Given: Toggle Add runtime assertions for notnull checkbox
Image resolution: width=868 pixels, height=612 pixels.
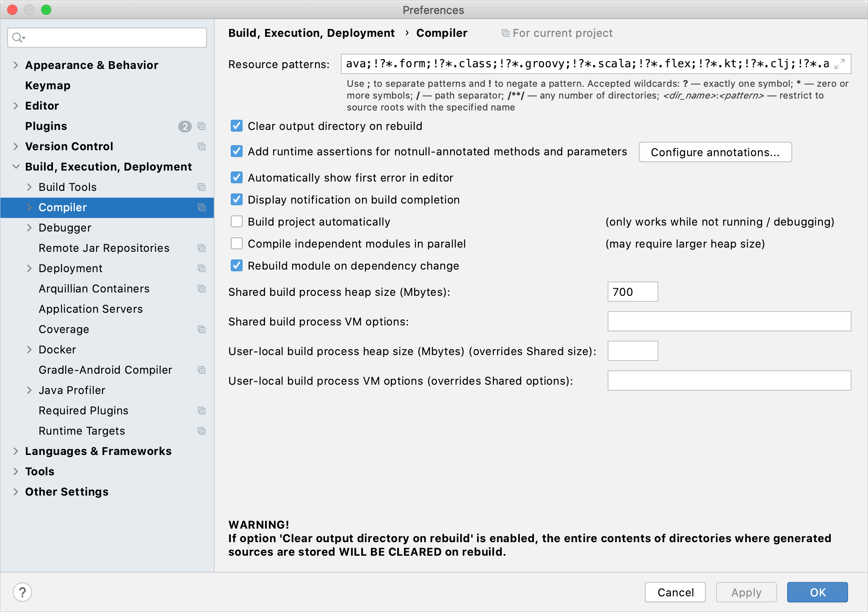Looking at the screenshot, I should click(x=237, y=152).
